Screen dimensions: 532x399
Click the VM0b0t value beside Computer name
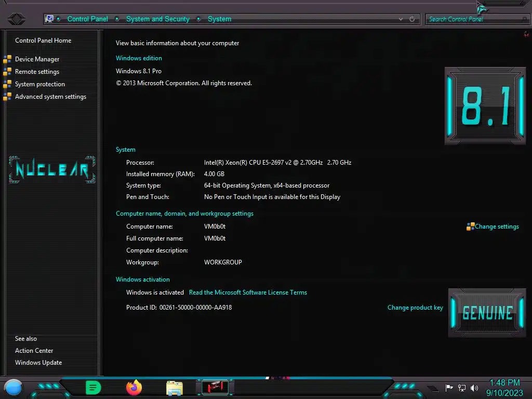coord(215,227)
